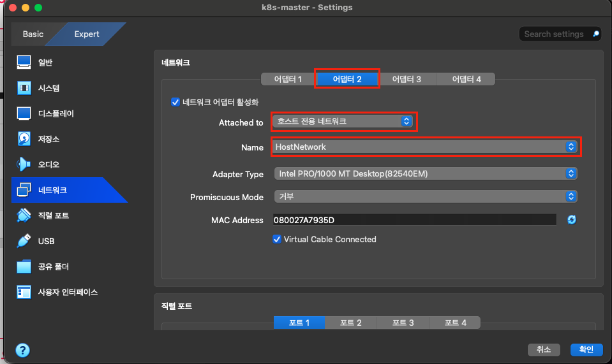Screen dimensions: 612x364
Task: Open the help question mark icon
Action: (x=22, y=350)
